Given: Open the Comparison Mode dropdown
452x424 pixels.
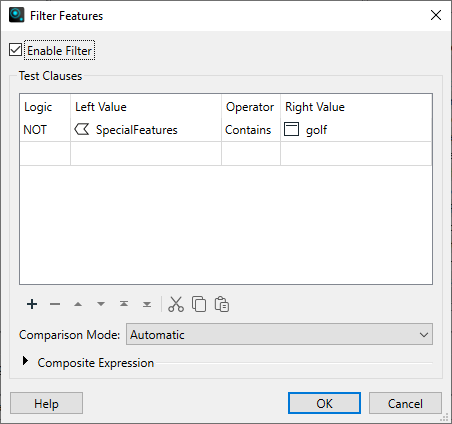Looking at the screenshot, I should pyautogui.click(x=279, y=334).
